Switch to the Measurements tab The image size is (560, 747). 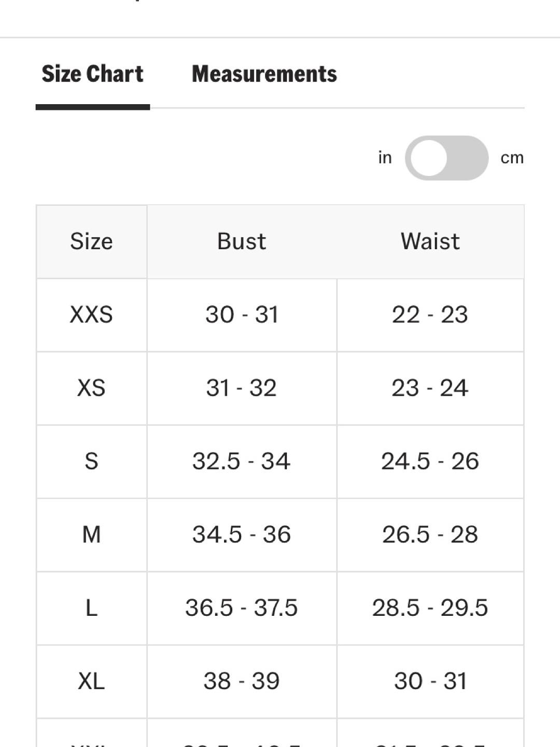tap(264, 74)
